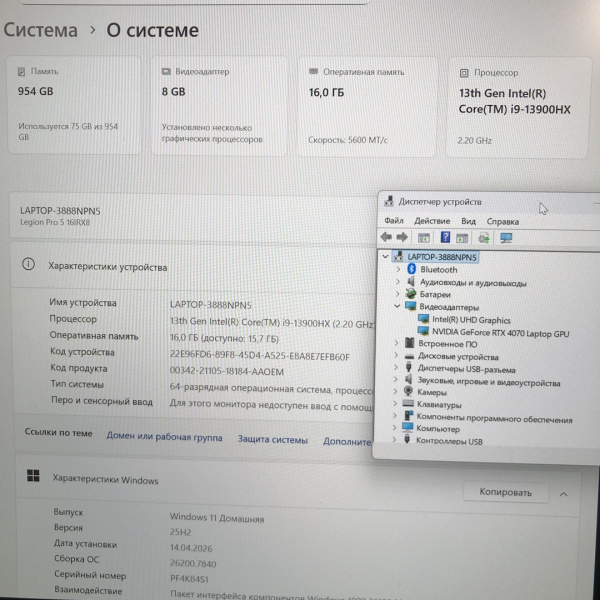Viewport: 600px width, 600px height.
Task: Click the Device Manager title bar icon
Action: coord(389,201)
